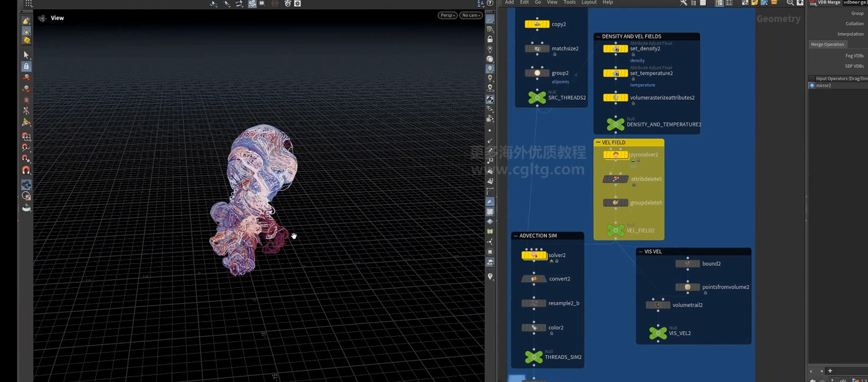Select the VIS_VEL2 null node
This screenshot has height=382, width=868.
pyautogui.click(x=658, y=334)
